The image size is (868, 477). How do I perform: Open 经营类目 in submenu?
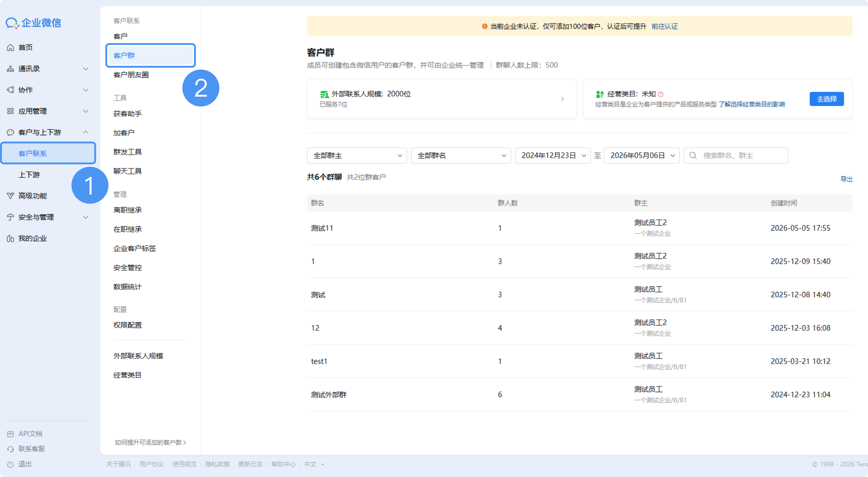coord(128,375)
